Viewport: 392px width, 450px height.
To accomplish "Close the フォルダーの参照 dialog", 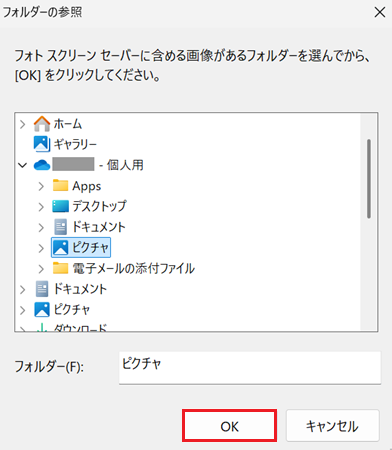I will tap(380, 13).
